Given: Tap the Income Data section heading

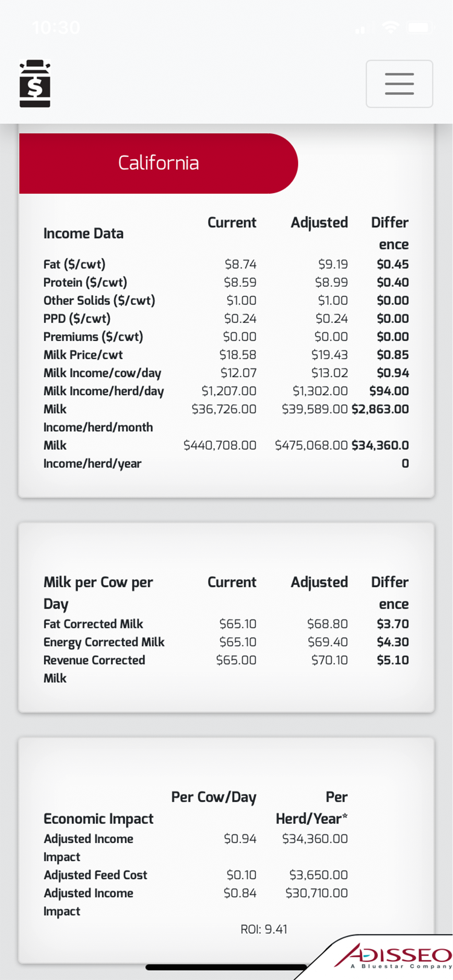Looking at the screenshot, I should (x=84, y=233).
